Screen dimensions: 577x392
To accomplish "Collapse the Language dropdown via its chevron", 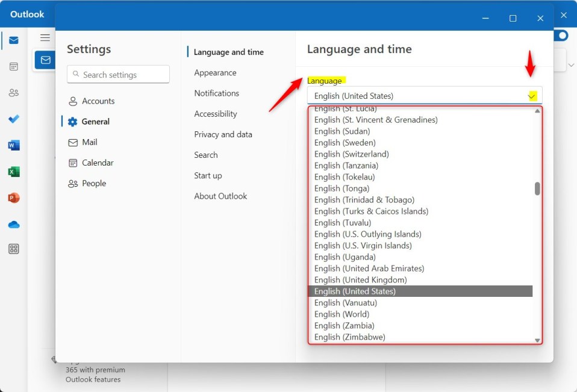I will tap(532, 96).
